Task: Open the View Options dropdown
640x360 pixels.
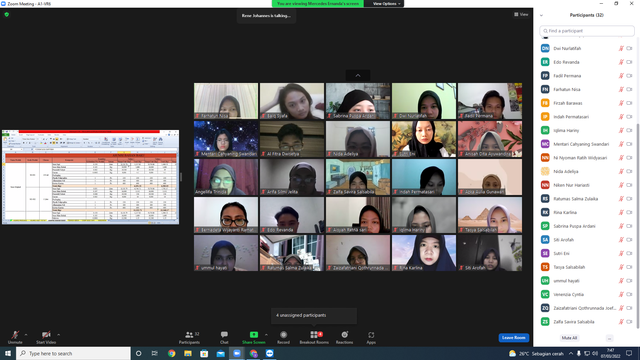Action: pos(386,4)
